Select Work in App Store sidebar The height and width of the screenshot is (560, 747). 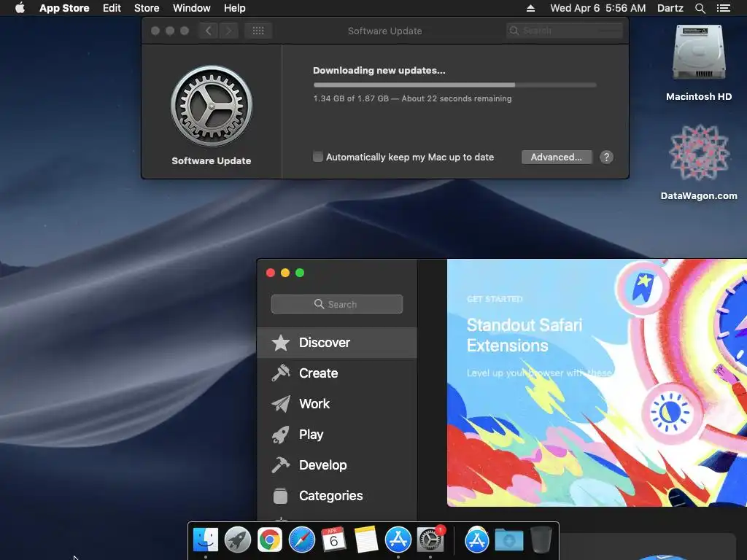[337, 404]
